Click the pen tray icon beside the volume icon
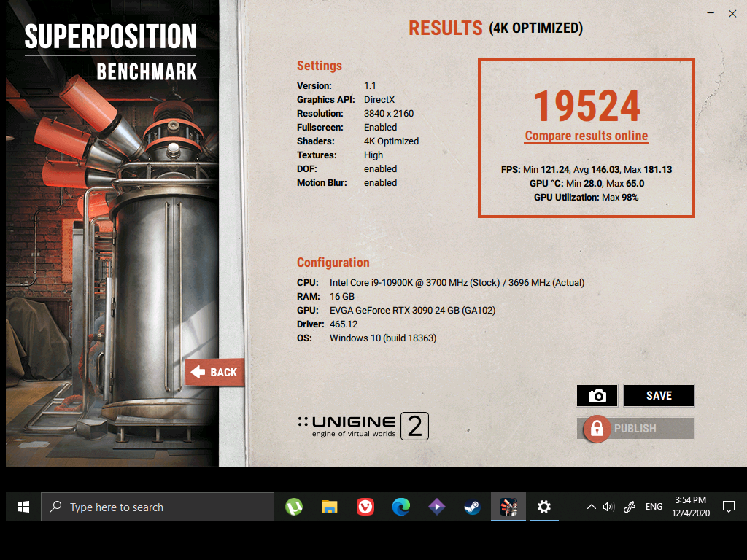Screen dimensions: 747x560 point(630,507)
